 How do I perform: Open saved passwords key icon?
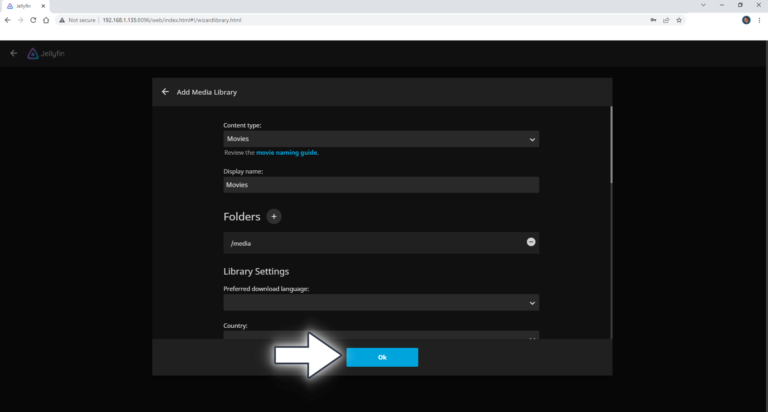tap(653, 20)
